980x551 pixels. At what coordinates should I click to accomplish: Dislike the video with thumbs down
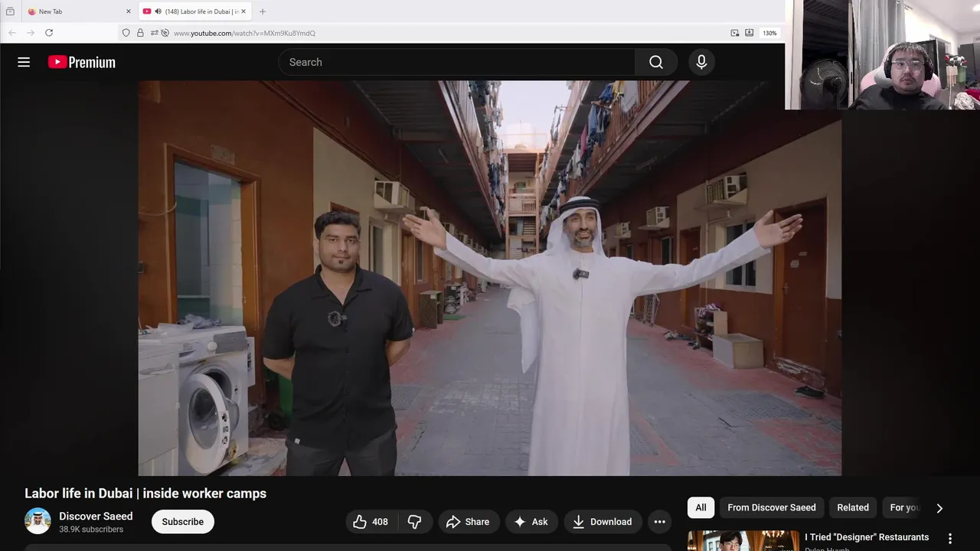[415, 522]
